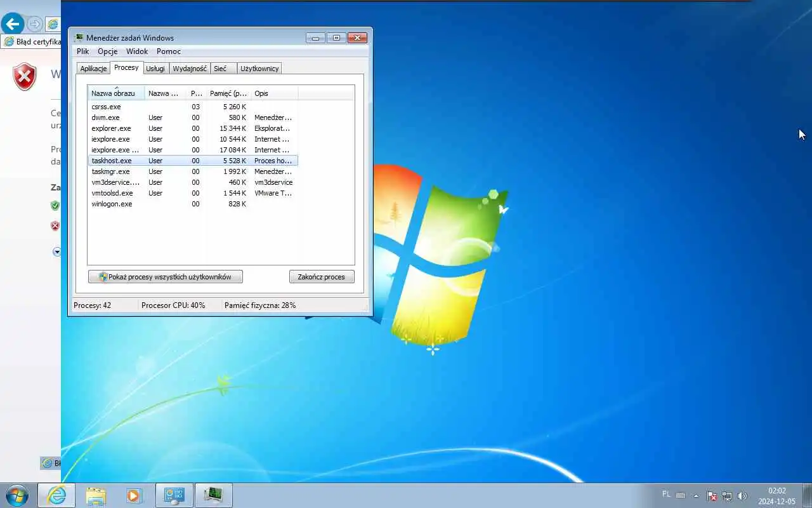Sort by the 'P...' CPU column header

(197, 93)
